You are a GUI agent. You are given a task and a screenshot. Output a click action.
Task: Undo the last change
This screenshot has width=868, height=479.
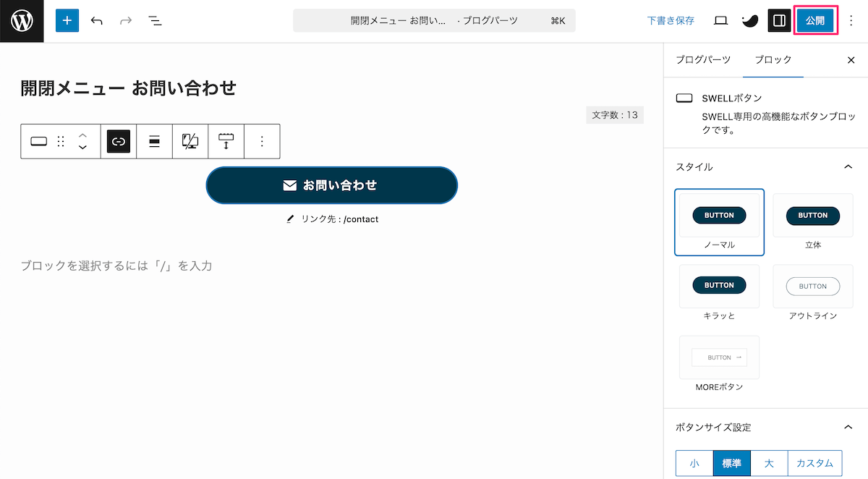pos(97,21)
